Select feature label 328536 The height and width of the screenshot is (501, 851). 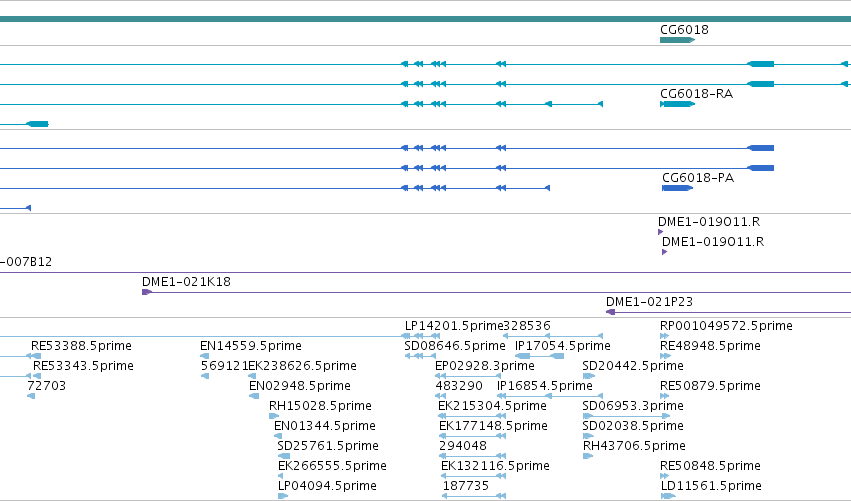[x=527, y=326]
